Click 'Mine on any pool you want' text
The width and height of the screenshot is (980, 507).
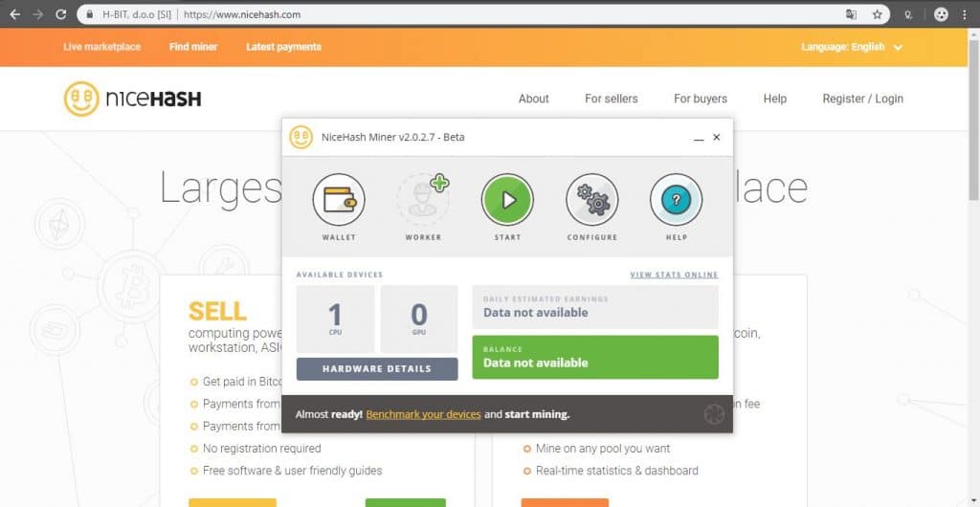point(603,449)
